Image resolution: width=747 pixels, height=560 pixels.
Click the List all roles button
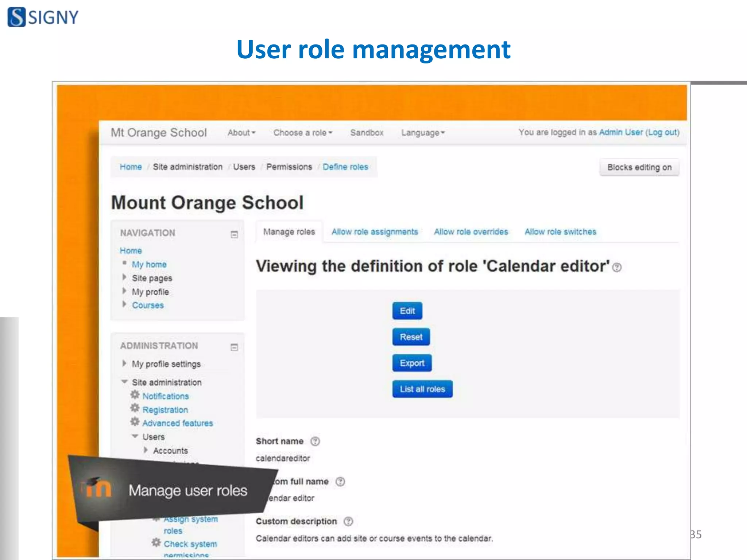point(422,389)
